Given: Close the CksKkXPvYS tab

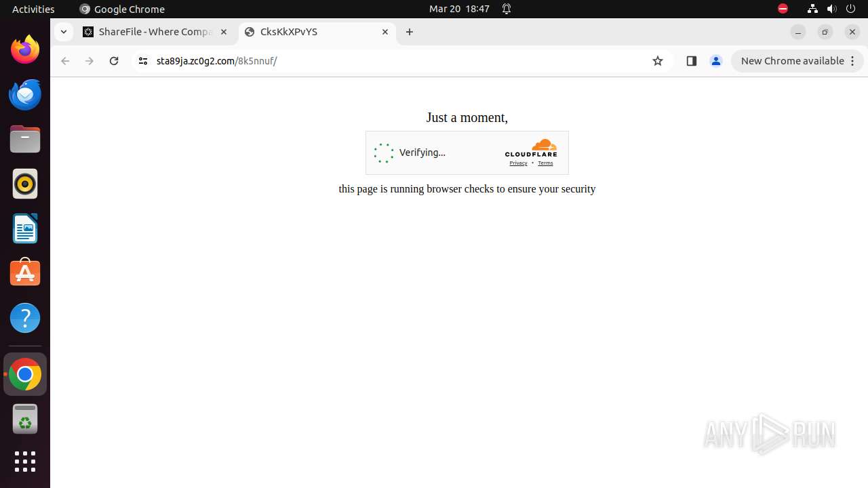Looking at the screenshot, I should pyautogui.click(x=385, y=32).
